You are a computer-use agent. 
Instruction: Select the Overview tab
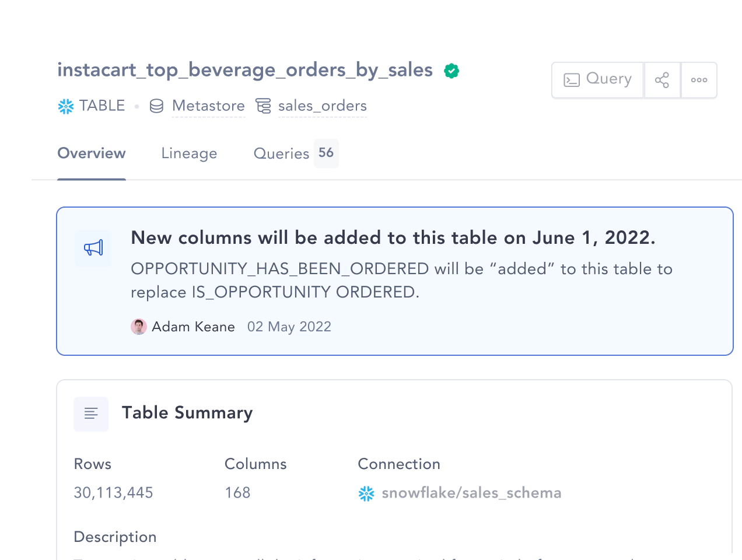tap(92, 153)
